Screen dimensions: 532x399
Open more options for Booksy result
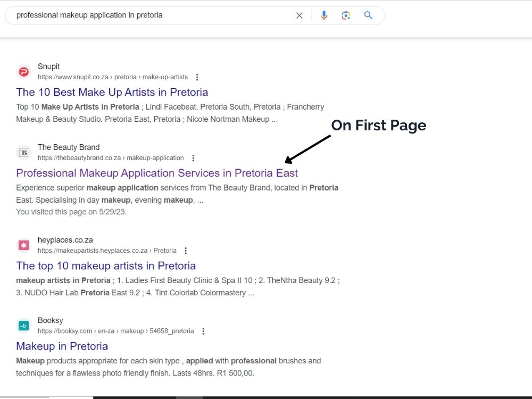[203, 331]
